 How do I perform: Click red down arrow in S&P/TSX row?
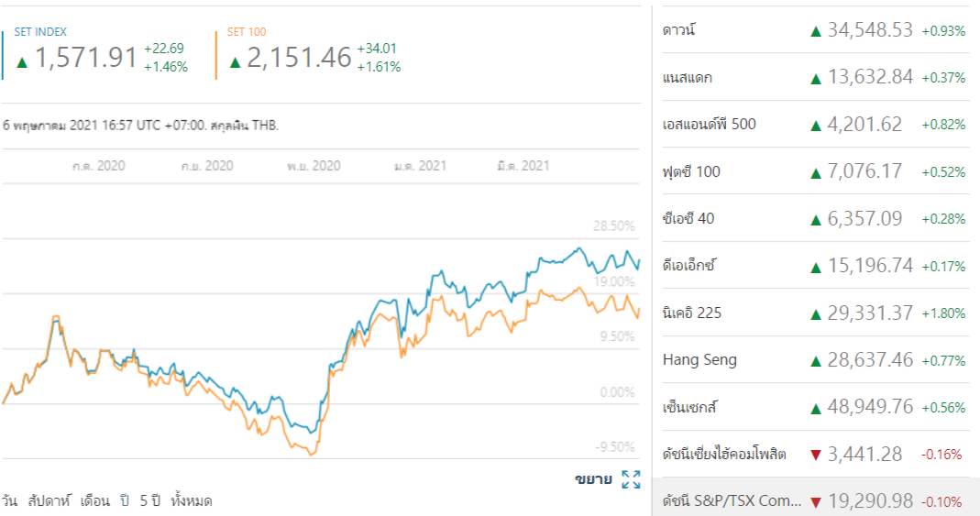[x=815, y=502]
